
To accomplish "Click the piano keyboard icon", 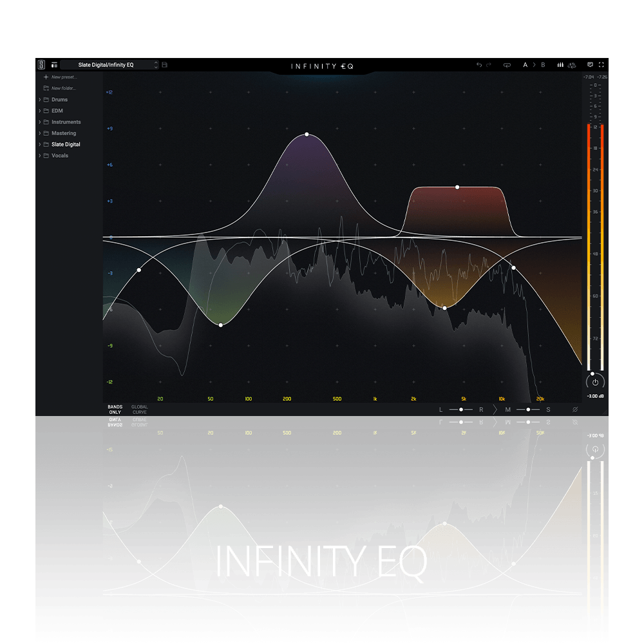I will coord(560,65).
